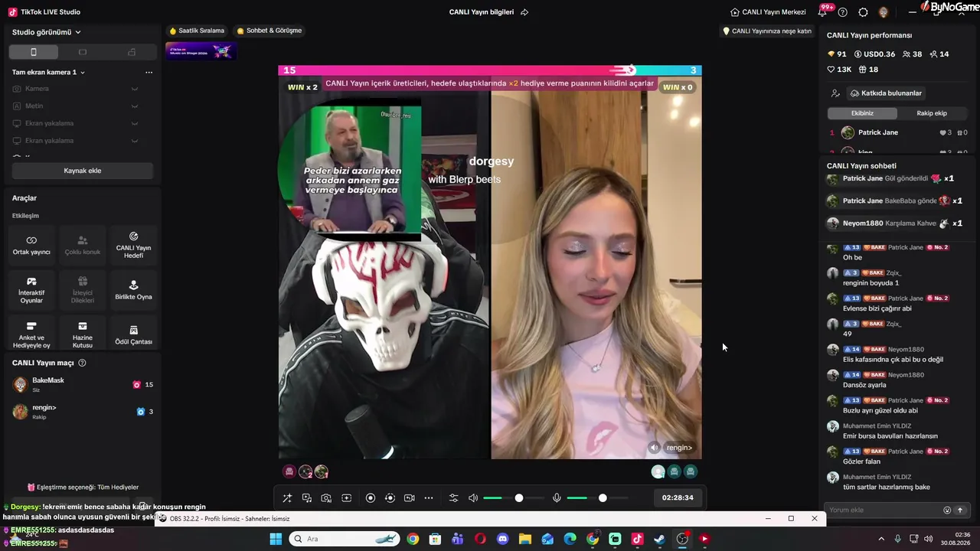Open İzleyici Dilekleri tool
Image resolution: width=980 pixels, height=551 pixels.
coord(83,291)
